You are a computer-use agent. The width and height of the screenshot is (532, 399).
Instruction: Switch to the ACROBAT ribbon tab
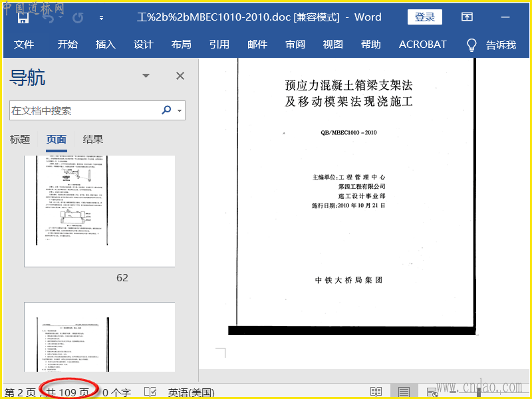pyautogui.click(x=423, y=45)
